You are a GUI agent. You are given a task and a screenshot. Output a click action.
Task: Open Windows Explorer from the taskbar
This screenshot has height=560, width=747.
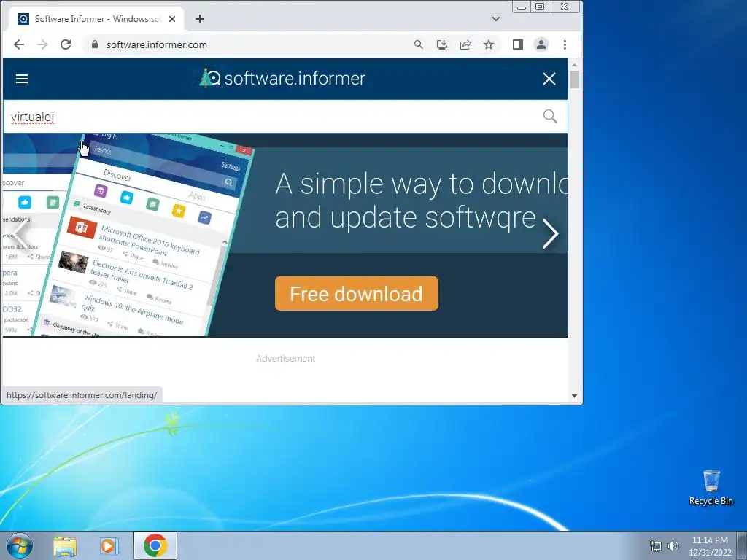(x=65, y=546)
